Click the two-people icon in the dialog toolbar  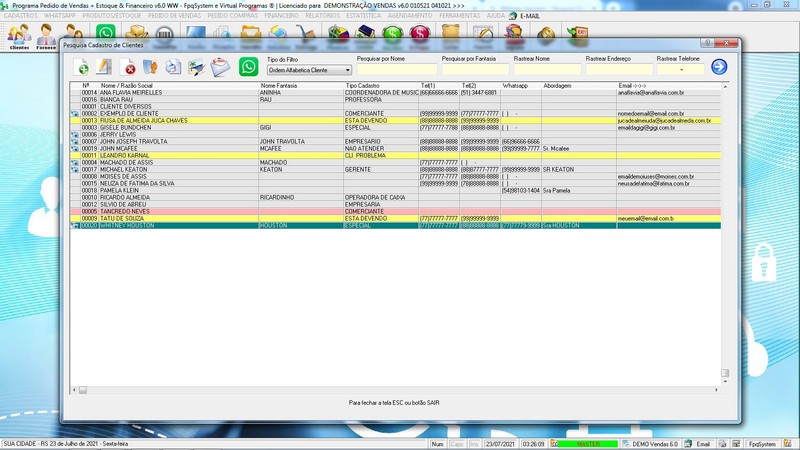coord(150,67)
